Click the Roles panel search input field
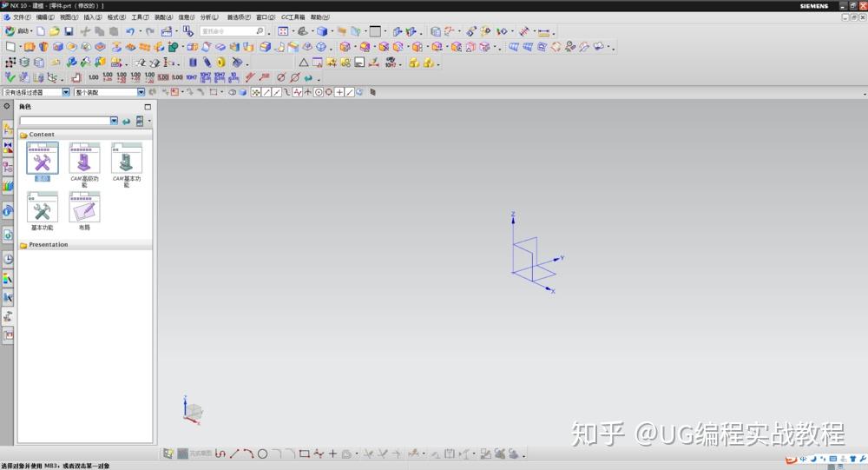868x470 pixels. [x=65, y=121]
